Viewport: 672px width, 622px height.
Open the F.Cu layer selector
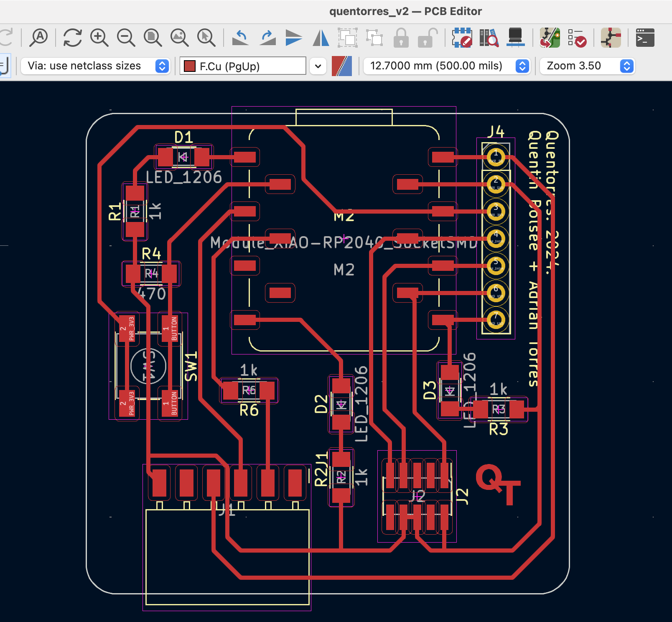click(x=243, y=66)
